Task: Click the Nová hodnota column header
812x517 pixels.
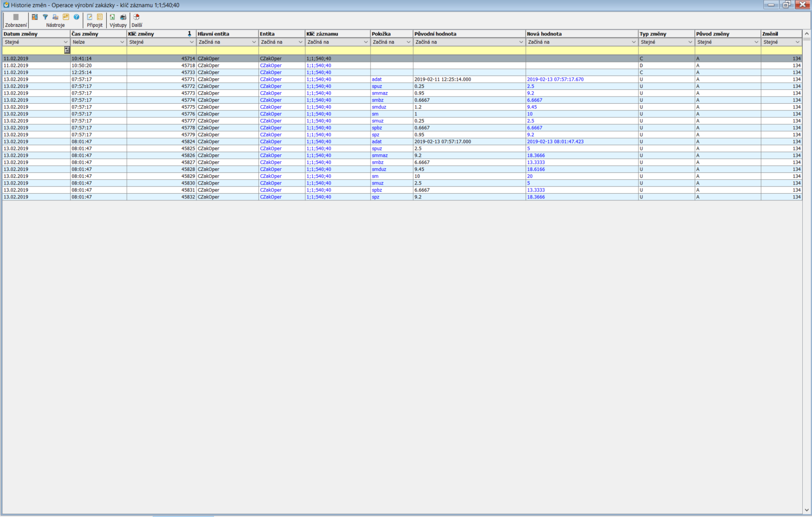Action: tap(581, 34)
